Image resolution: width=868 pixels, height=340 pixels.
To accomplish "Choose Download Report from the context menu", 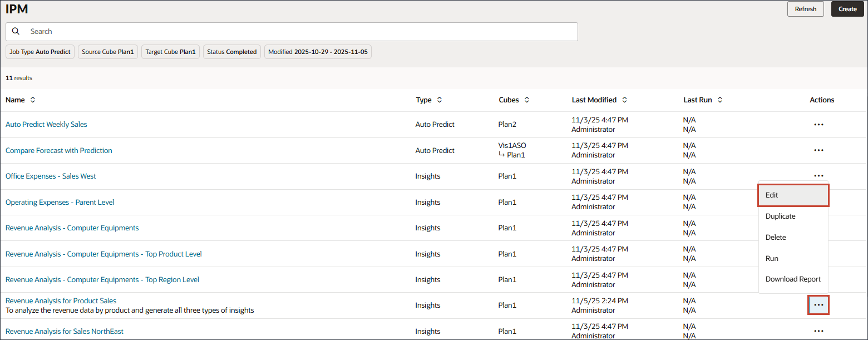I will coord(793,279).
